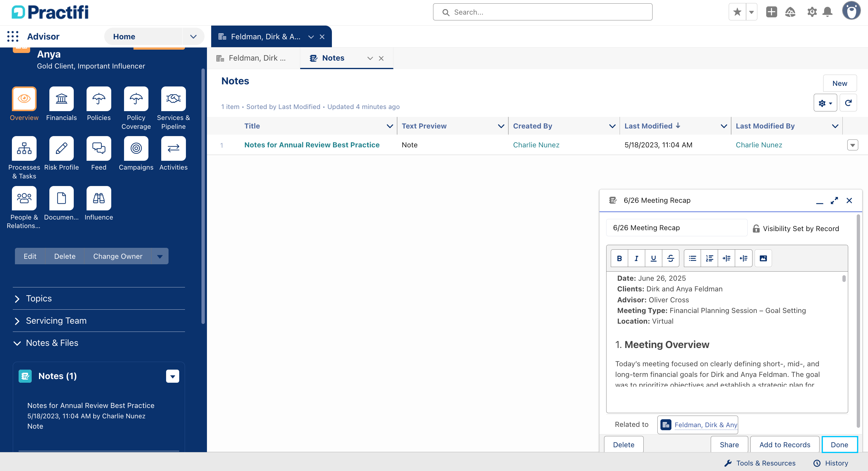Click Add to Records button
The height and width of the screenshot is (471, 868).
tap(785, 445)
